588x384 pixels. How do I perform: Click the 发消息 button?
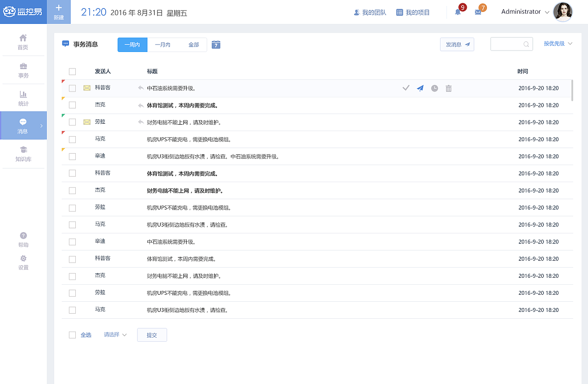point(457,44)
